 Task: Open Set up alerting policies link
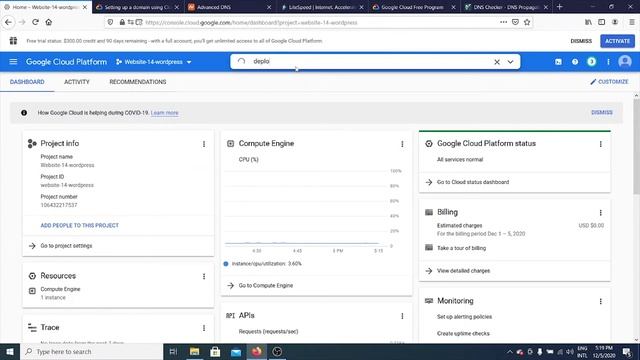pos(464,317)
